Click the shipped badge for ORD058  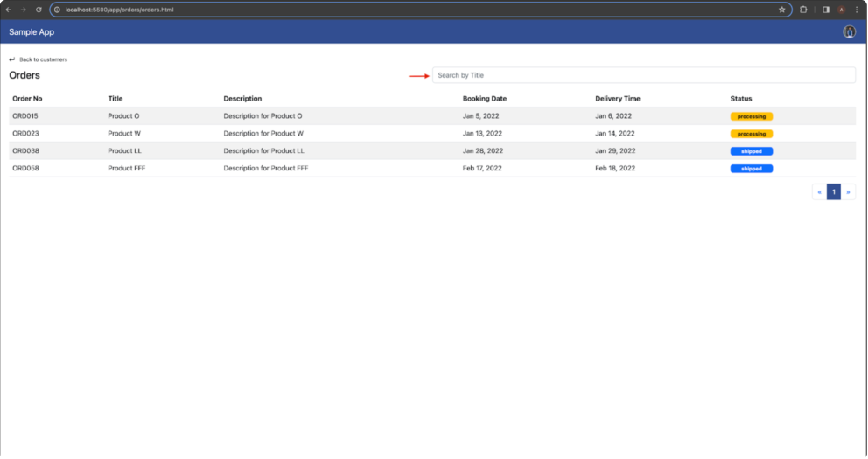click(752, 169)
